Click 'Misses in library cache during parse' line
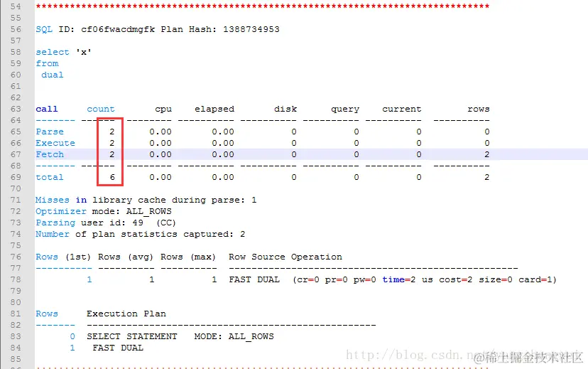The width and height of the screenshot is (588, 369). [x=146, y=200]
